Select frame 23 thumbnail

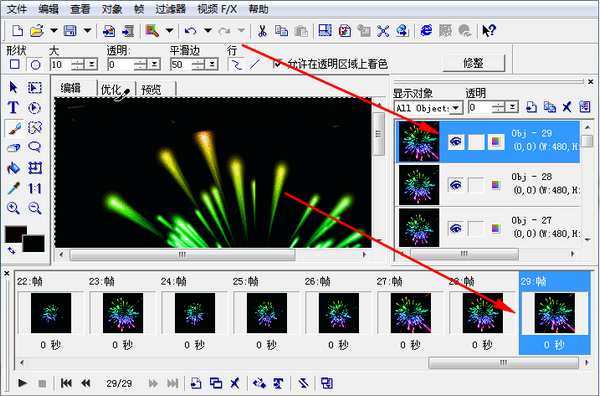pyautogui.click(x=123, y=313)
